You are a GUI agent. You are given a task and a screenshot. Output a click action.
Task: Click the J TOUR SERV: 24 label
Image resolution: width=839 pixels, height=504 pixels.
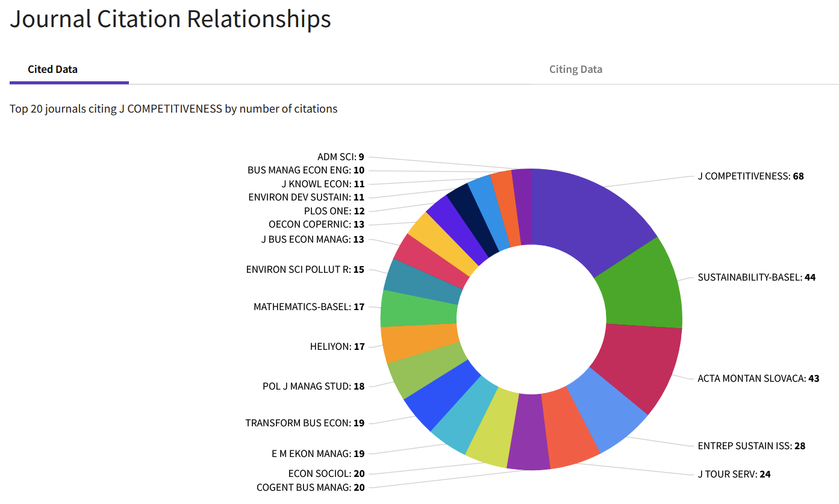click(x=734, y=474)
